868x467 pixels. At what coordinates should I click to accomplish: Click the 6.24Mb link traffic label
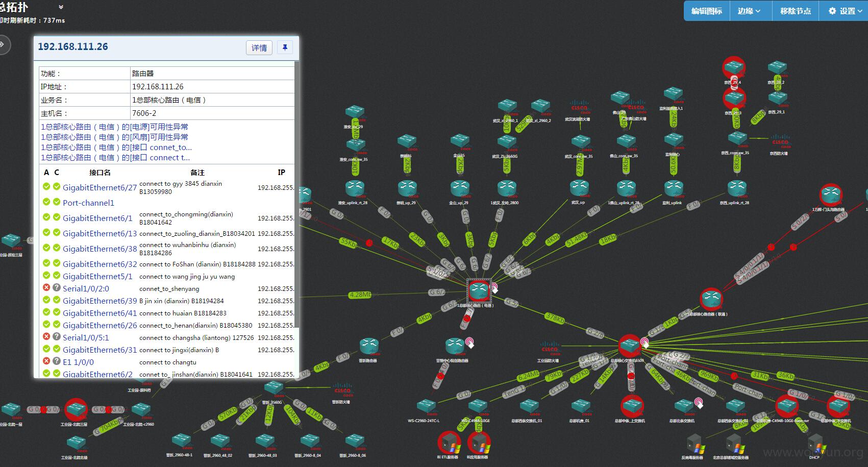529,376
